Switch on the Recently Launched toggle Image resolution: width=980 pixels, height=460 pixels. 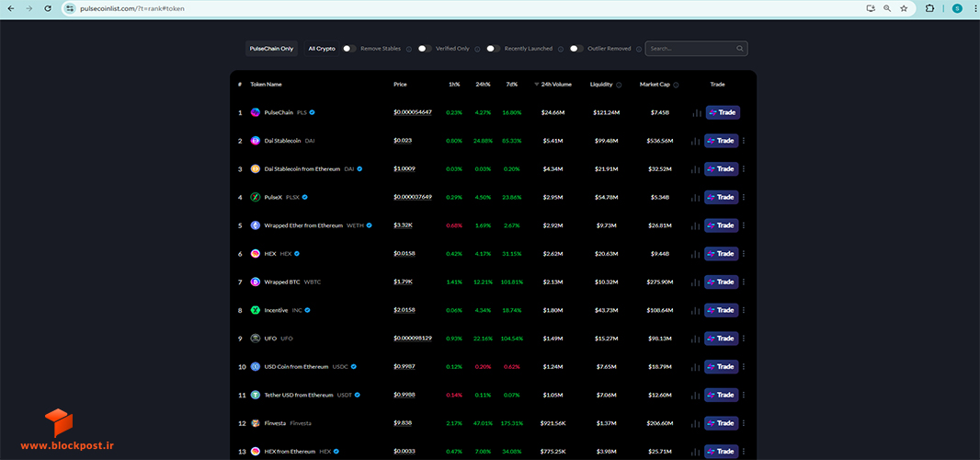click(x=494, y=48)
